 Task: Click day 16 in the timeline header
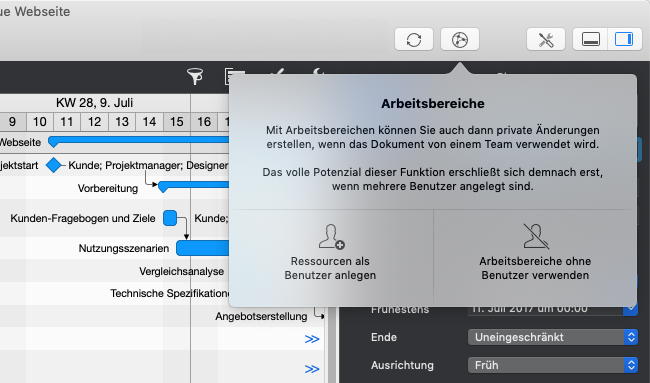[204, 121]
